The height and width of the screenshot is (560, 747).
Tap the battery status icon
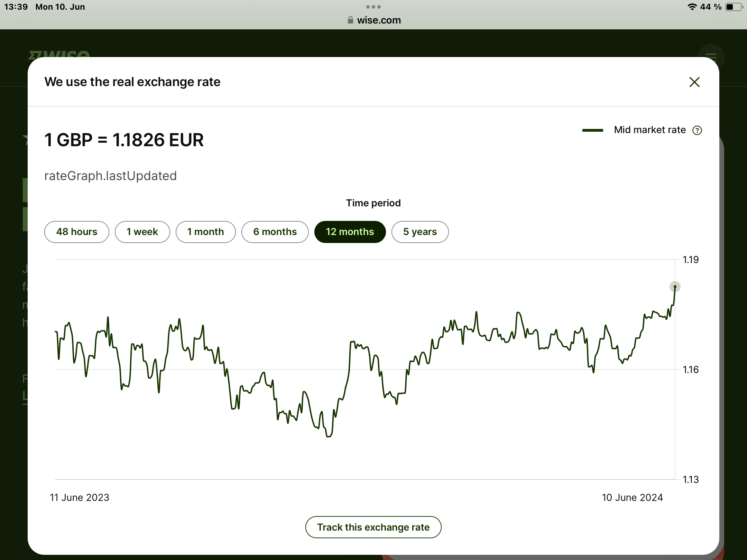(x=734, y=7)
